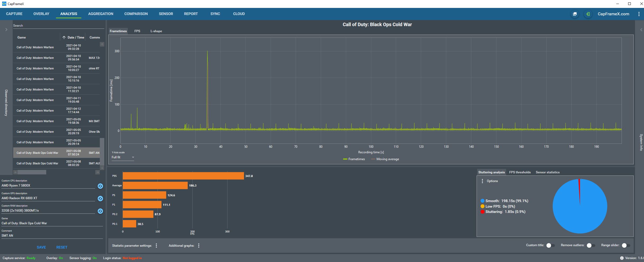Viewport: 644px width, 262px height.
Task: Toggle Frametimes series in chart legend
Action: coord(354,159)
